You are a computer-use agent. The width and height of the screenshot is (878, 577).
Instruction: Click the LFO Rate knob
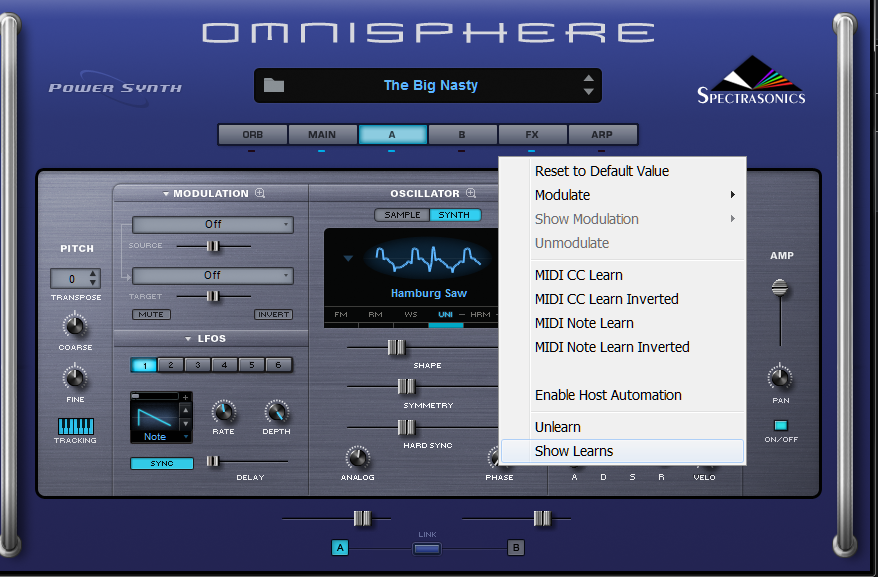click(223, 413)
